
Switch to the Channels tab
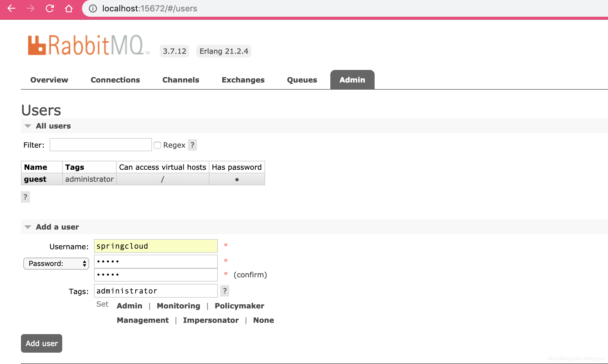(181, 80)
